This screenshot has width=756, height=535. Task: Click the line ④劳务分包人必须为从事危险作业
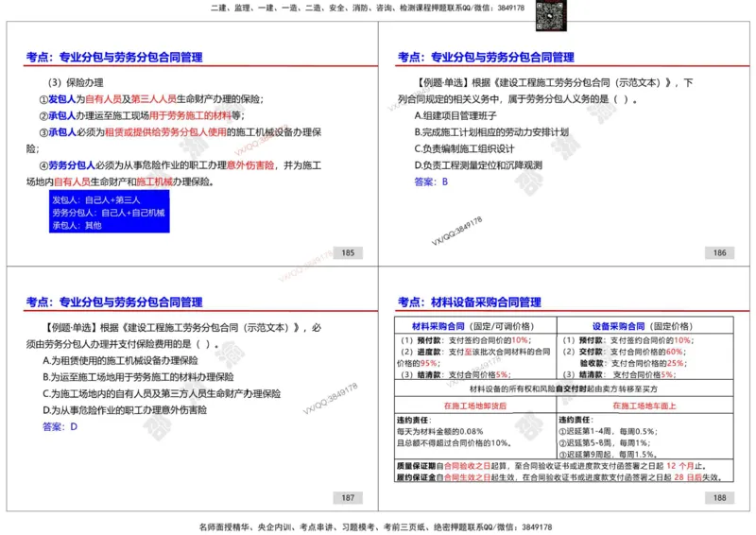[x=180, y=165]
